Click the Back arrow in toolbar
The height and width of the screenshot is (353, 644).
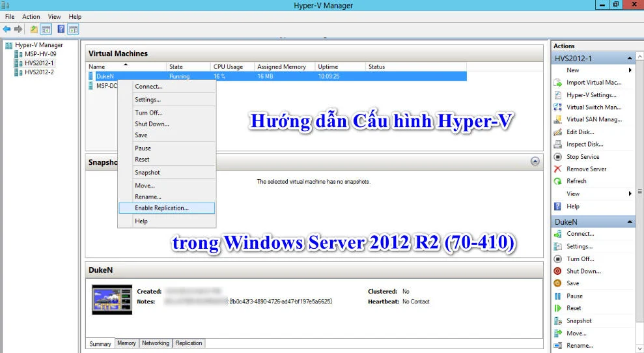(7, 29)
